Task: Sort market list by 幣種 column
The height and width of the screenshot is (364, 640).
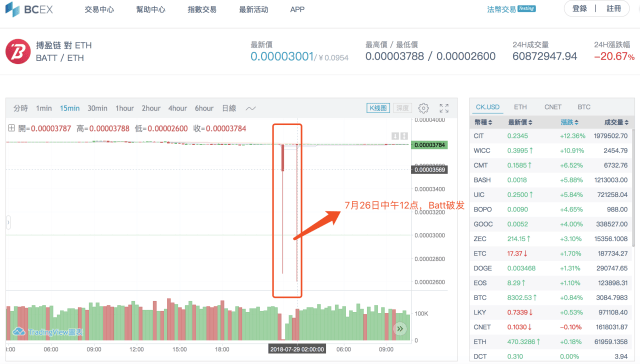Action: pyautogui.click(x=483, y=122)
